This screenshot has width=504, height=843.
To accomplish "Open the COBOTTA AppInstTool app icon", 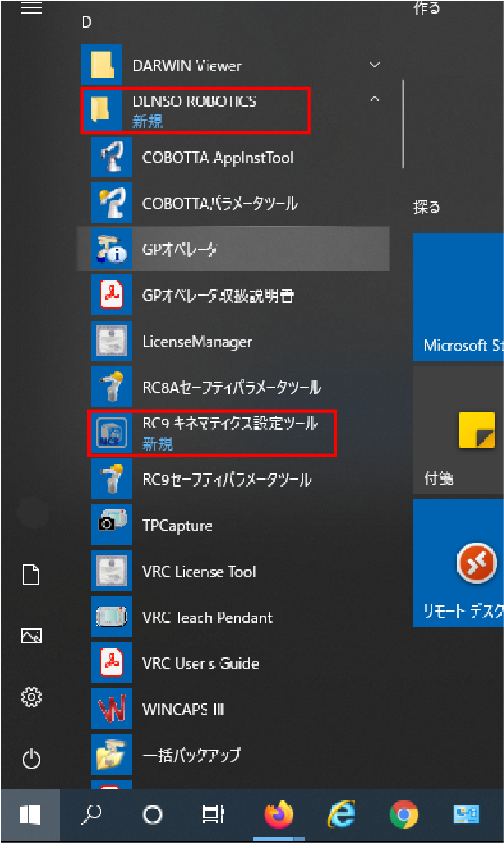I will 111,157.
